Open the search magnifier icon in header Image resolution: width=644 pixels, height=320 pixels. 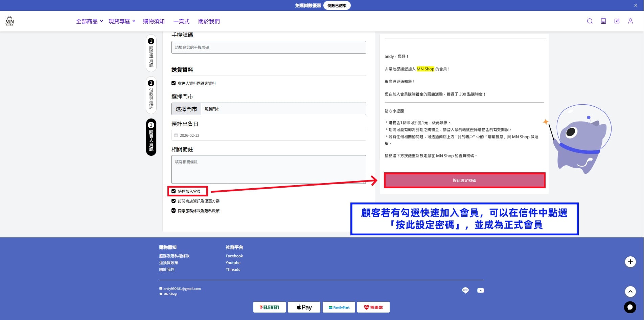[590, 21]
